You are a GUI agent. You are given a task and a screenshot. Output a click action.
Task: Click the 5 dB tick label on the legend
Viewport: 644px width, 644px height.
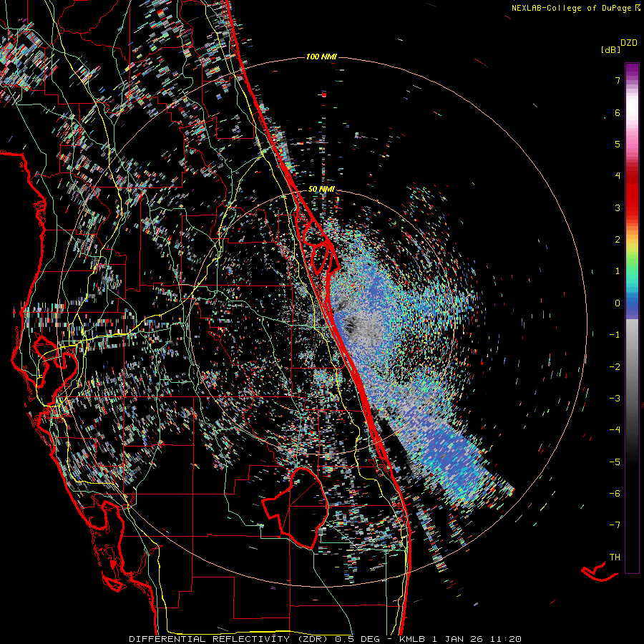(x=618, y=144)
